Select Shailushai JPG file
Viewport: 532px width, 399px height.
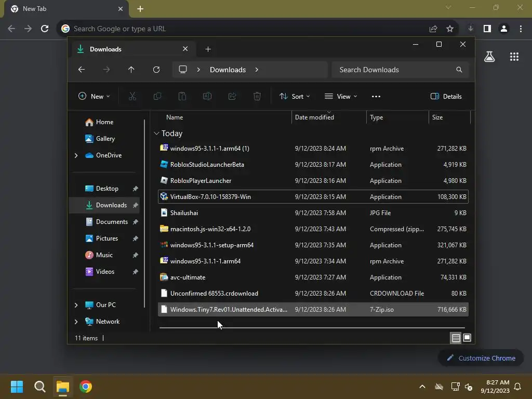313,212
